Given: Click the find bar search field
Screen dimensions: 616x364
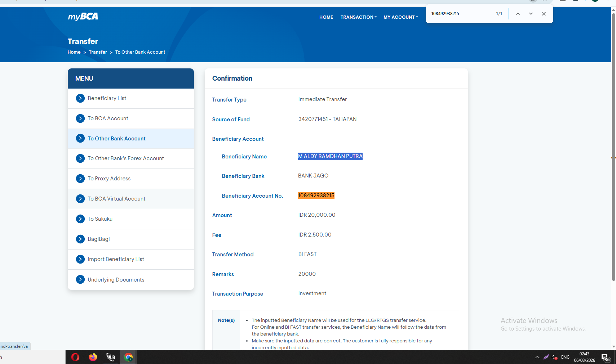Looking at the screenshot, I should coord(460,14).
